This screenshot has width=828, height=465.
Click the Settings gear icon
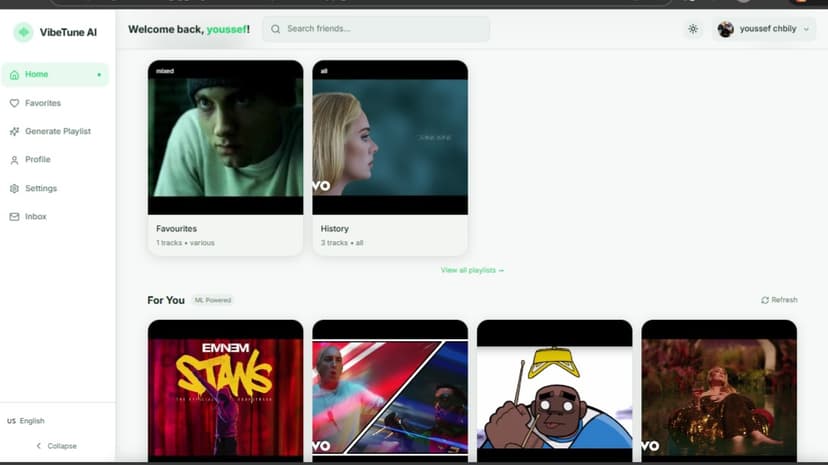[14, 188]
